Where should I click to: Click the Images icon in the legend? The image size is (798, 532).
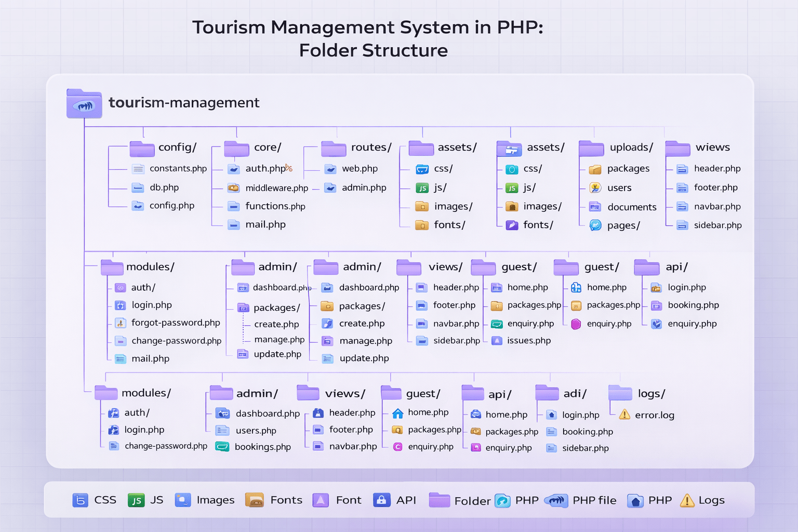pyautogui.click(x=183, y=500)
